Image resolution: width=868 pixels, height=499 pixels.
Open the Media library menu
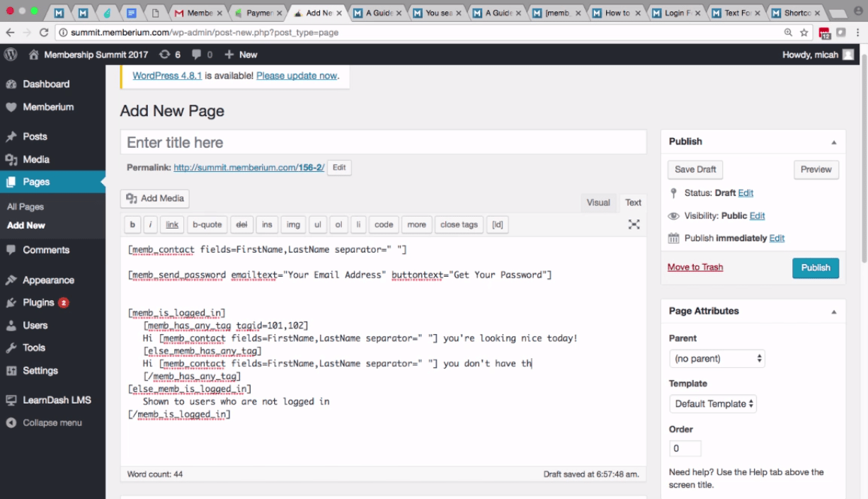pyautogui.click(x=36, y=159)
